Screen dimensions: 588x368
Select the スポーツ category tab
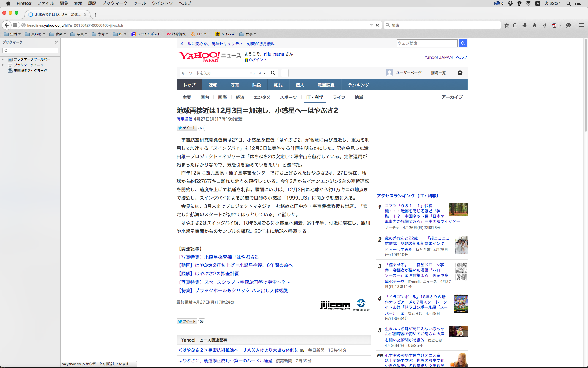[x=288, y=97]
